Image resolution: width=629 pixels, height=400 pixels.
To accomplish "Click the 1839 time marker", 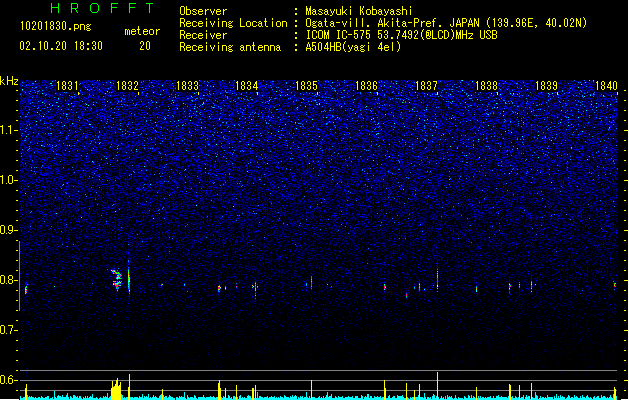I will pyautogui.click(x=546, y=86).
